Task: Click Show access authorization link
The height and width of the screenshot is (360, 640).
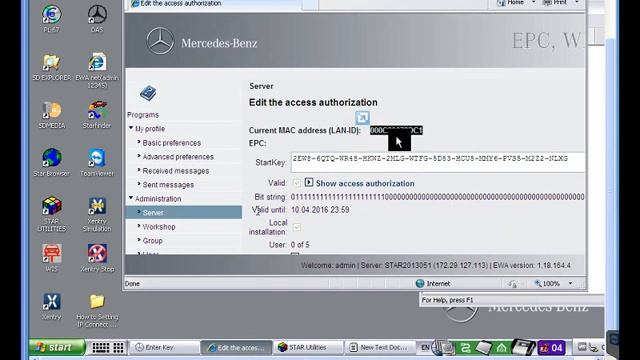Action: 365,183
